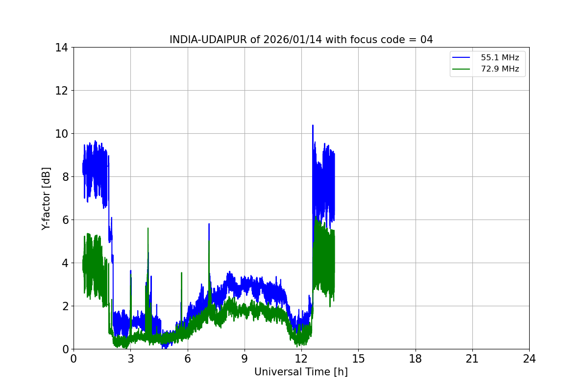The image size is (588, 392).
Task: Click the y-axis tick label 14
Action: (x=61, y=48)
